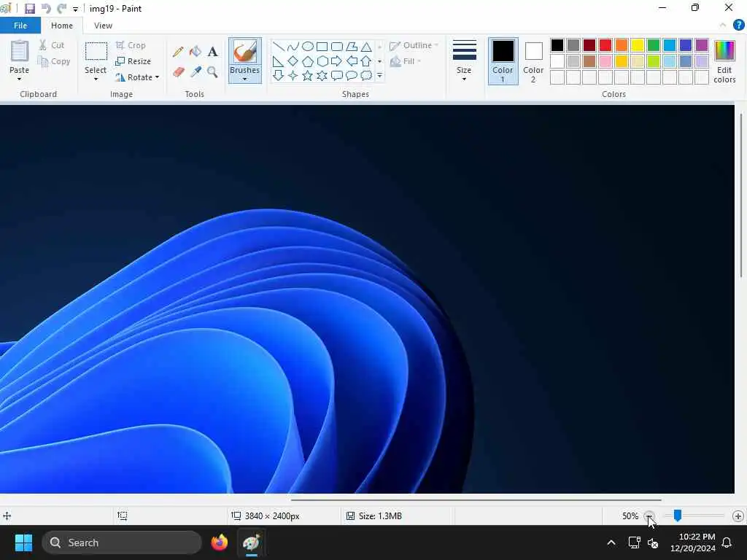Select the Color picker eyedropper tool
This screenshot has width=747, height=560.
click(x=196, y=72)
